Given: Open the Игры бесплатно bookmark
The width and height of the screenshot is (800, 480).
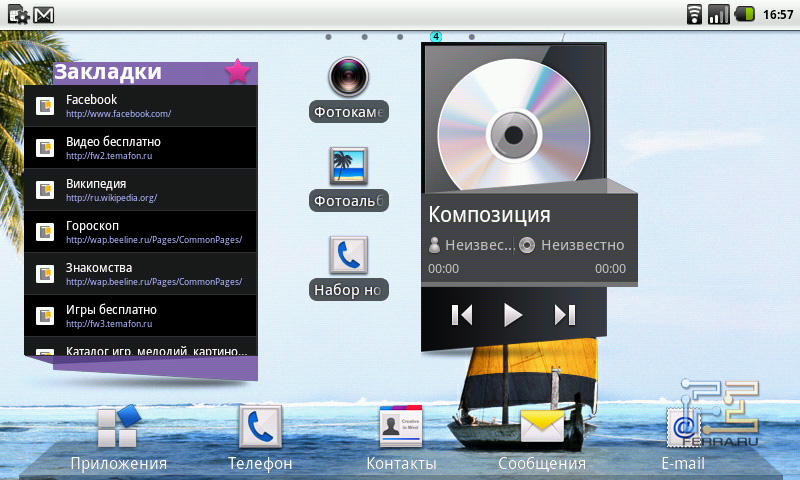Looking at the screenshot, I should [x=140, y=316].
